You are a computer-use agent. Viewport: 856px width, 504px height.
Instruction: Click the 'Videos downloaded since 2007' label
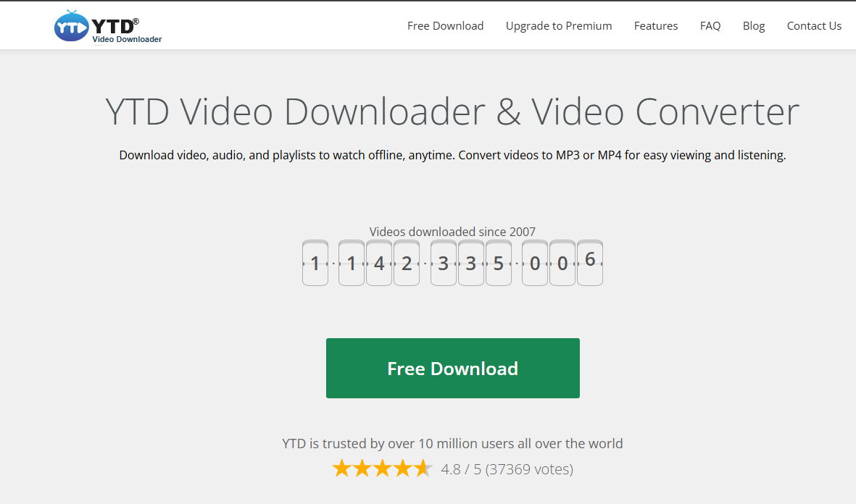tap(452, 232)
